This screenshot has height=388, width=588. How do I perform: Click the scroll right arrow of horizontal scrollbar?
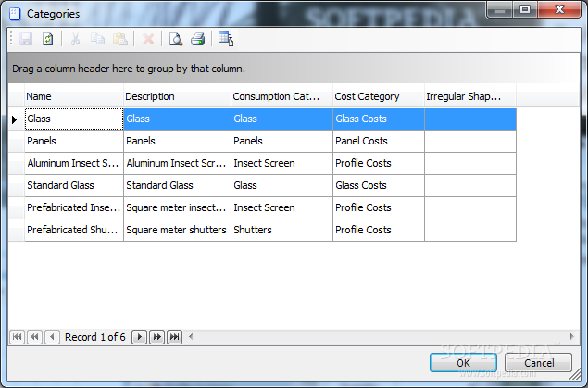coord(572,337)
